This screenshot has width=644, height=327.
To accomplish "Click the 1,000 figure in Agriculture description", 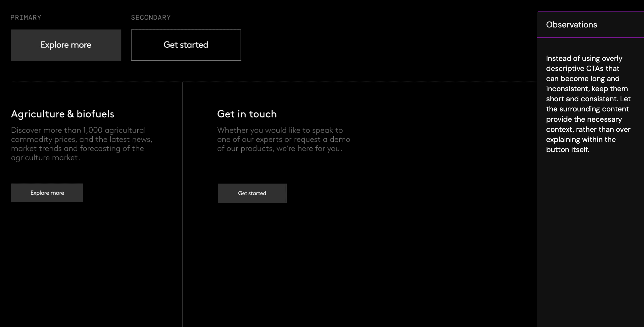I will (x=92, y=130).
